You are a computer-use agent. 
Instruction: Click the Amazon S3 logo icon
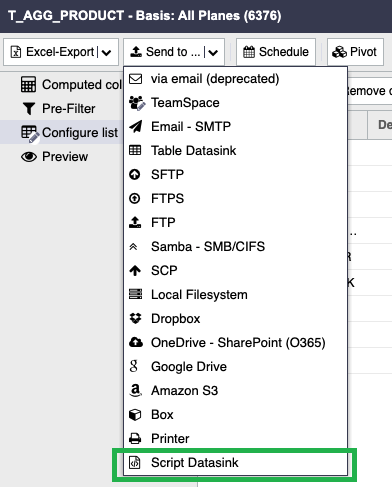tap(135, 390)
